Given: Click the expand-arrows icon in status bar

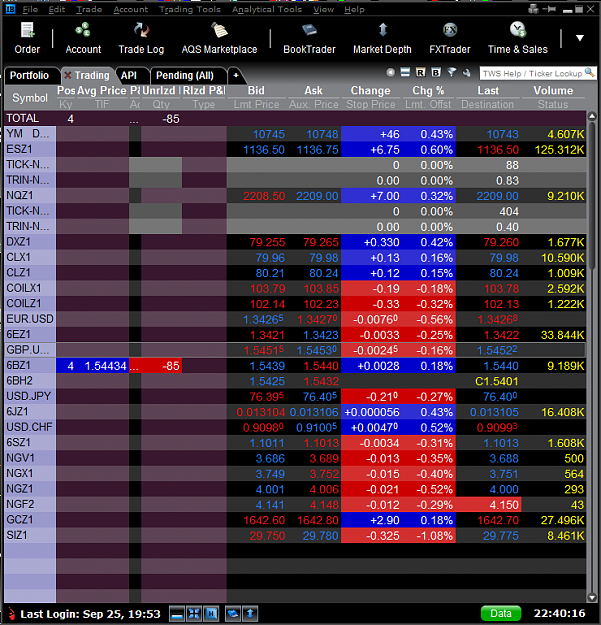Looking at the screenshot, I should [194, 614].
